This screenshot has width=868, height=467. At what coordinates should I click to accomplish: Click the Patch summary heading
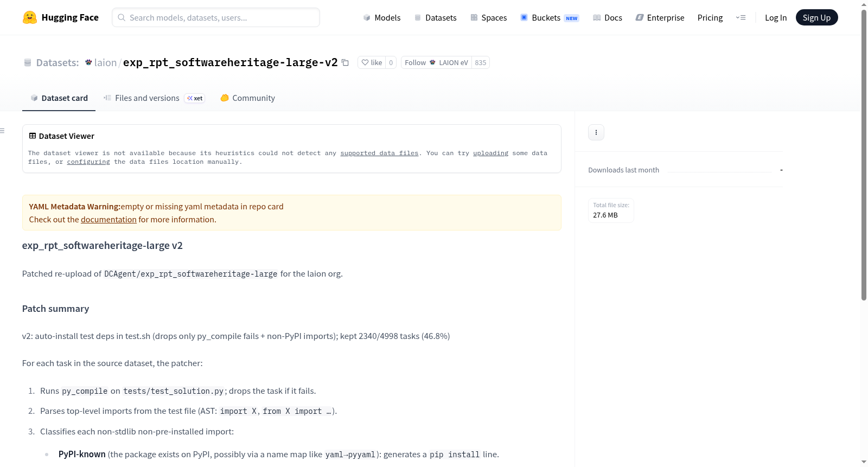tap(55, 309)
